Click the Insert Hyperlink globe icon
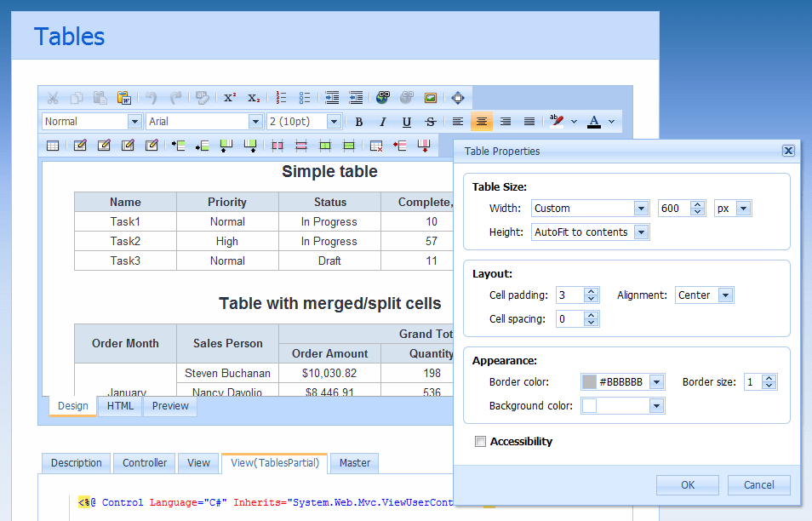The height and width of the screenshot is (521, 812). click(x=384, y=97)
